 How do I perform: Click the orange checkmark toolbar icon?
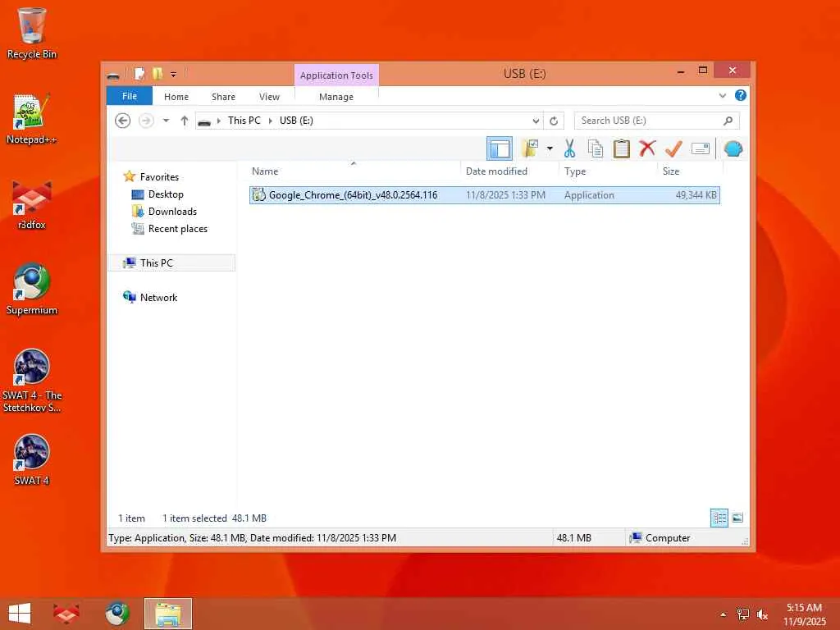click(x=673, y=148)
